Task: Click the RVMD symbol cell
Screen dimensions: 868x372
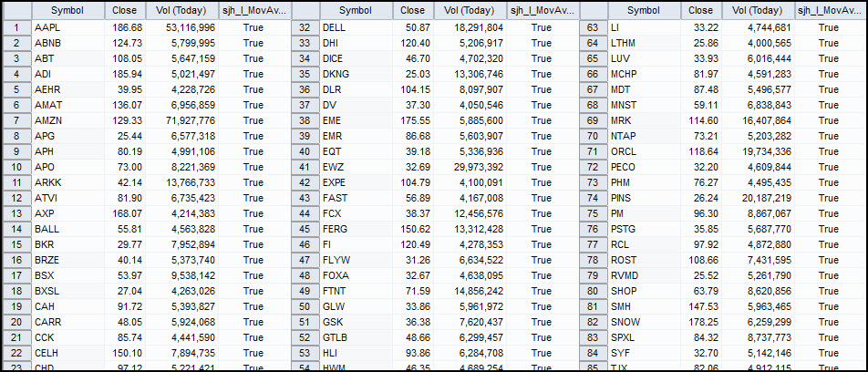Action: [645, 275]
